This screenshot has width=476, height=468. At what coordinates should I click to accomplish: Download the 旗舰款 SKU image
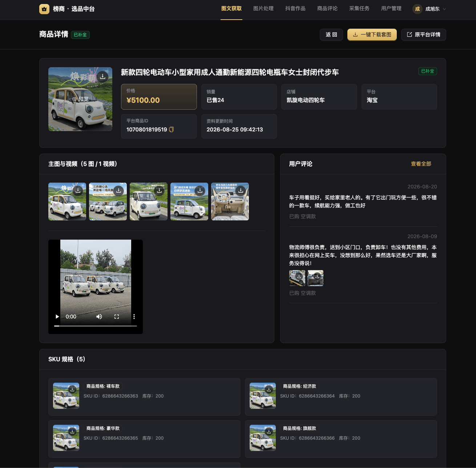click(269, 432)
